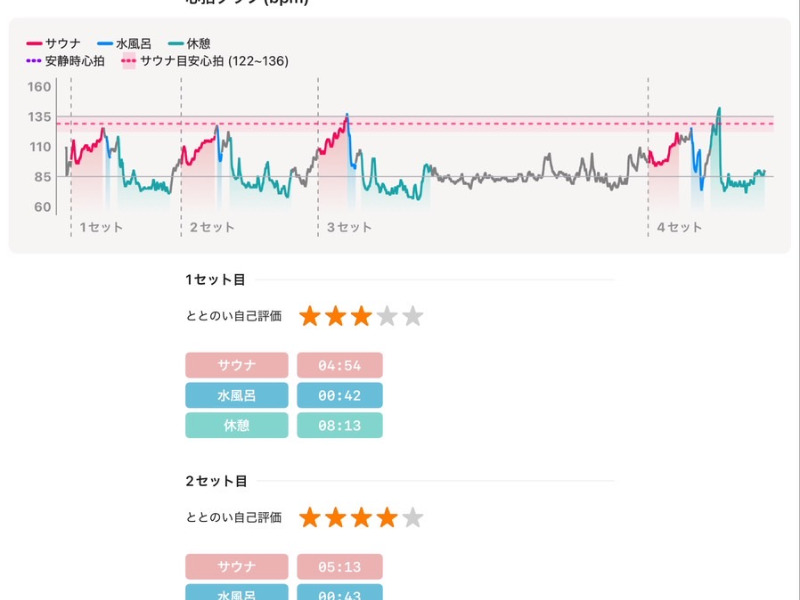Jump to the 3セット marker on chart
Image resolution: width=800 pixels, height=600 pixels.
pos(349,227)
